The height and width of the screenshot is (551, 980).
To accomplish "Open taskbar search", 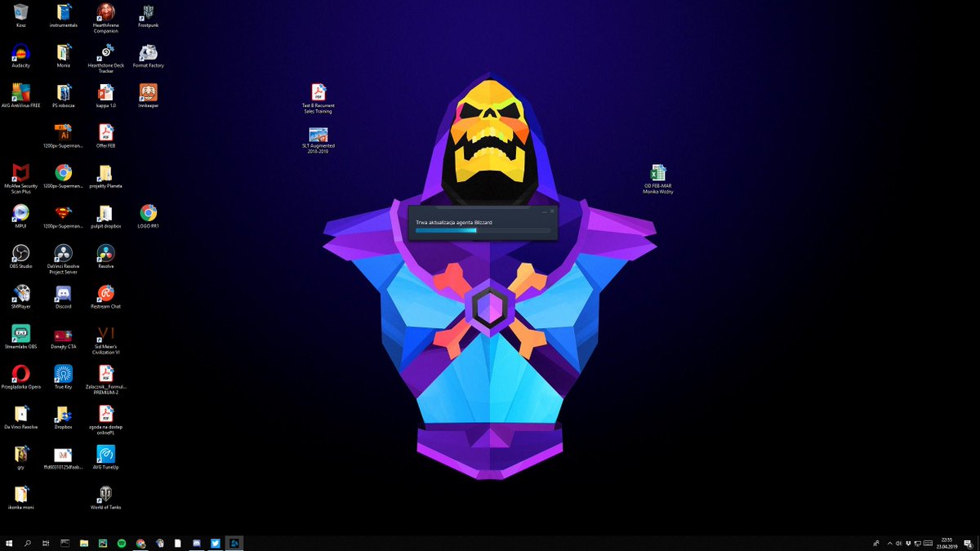I will 28,543.
